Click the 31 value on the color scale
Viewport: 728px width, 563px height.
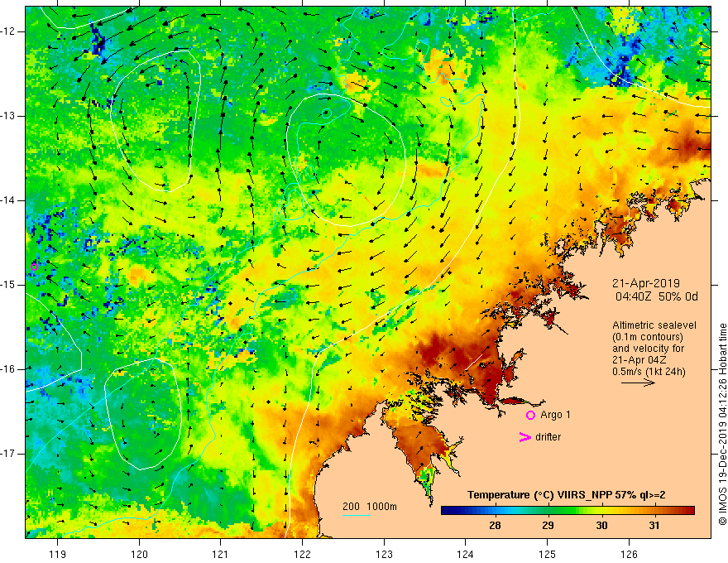click(x=654, y=526)
